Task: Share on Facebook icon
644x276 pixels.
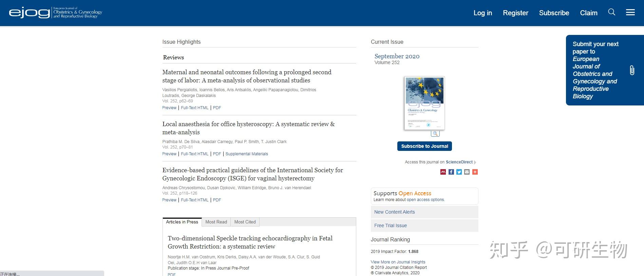Action: click(x=451, y=172)
